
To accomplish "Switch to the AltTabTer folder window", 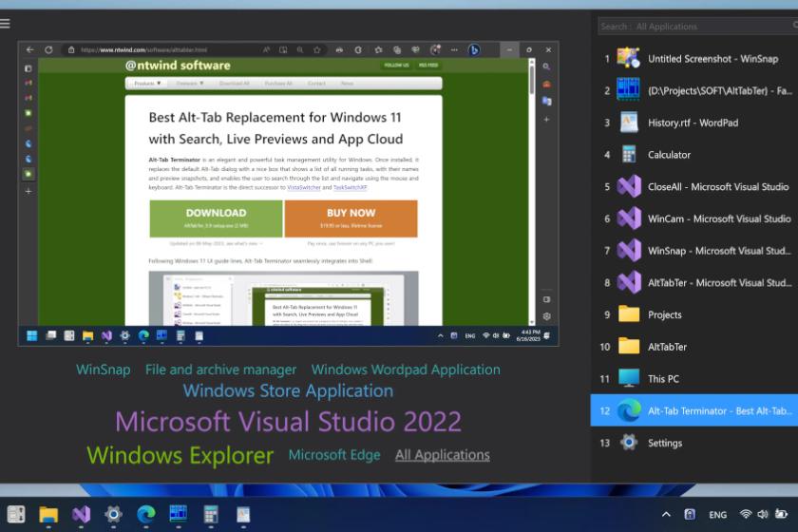I will 694,347.
